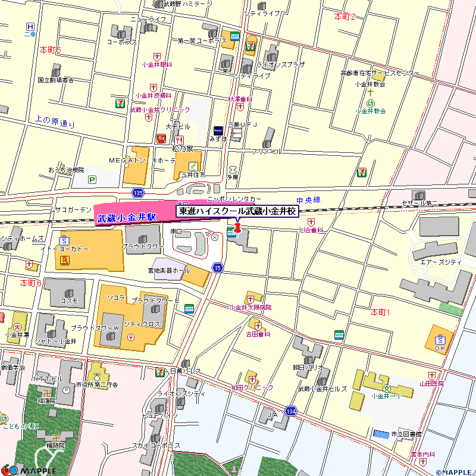The image size is (476, 476).
Task: Select the parking P icon near おうち治療院
Action: coord(92,179)
